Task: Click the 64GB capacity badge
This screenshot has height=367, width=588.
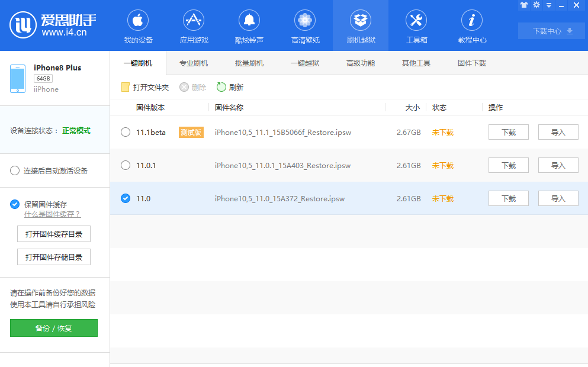Action: [x=43, y=78]
